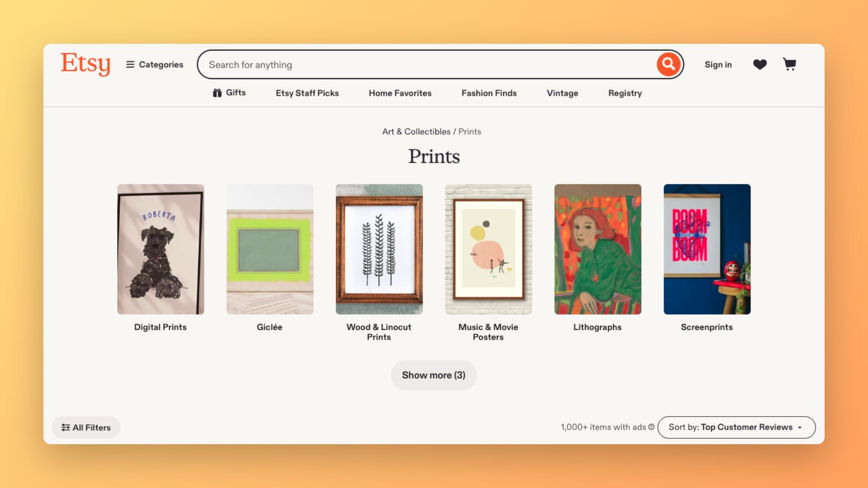Expand categories with Show more (3)

434,375
